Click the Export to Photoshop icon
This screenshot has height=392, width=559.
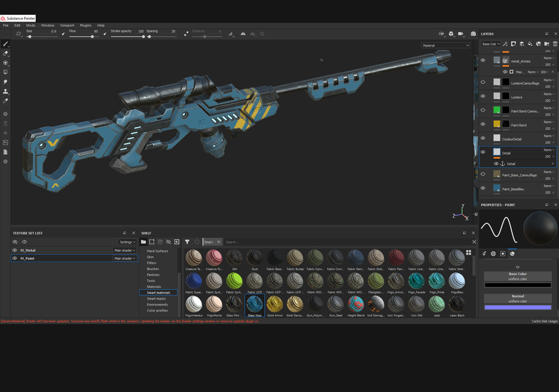(5, 143)
